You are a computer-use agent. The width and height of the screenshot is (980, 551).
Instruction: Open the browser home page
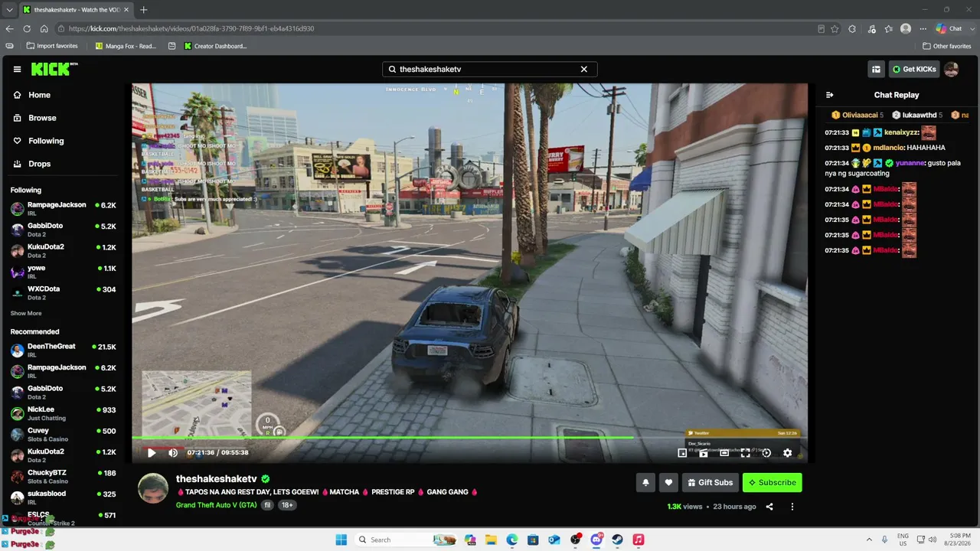pos(44,28)
